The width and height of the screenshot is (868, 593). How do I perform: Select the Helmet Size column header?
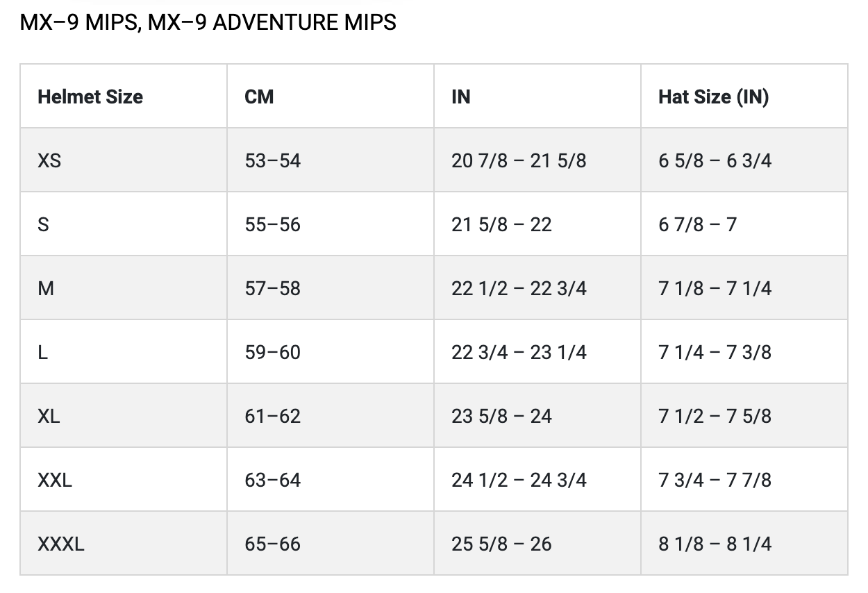pos(90,97)
